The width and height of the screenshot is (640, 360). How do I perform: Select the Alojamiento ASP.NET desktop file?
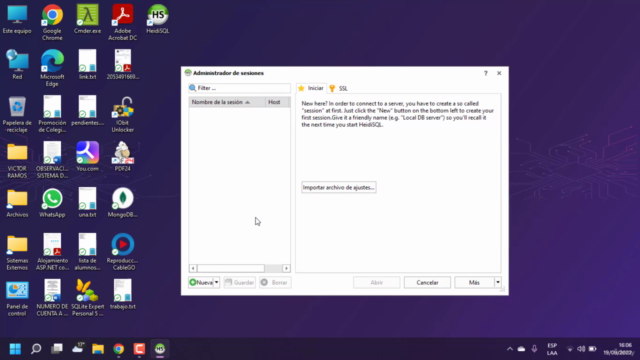(x=52, y=252)
